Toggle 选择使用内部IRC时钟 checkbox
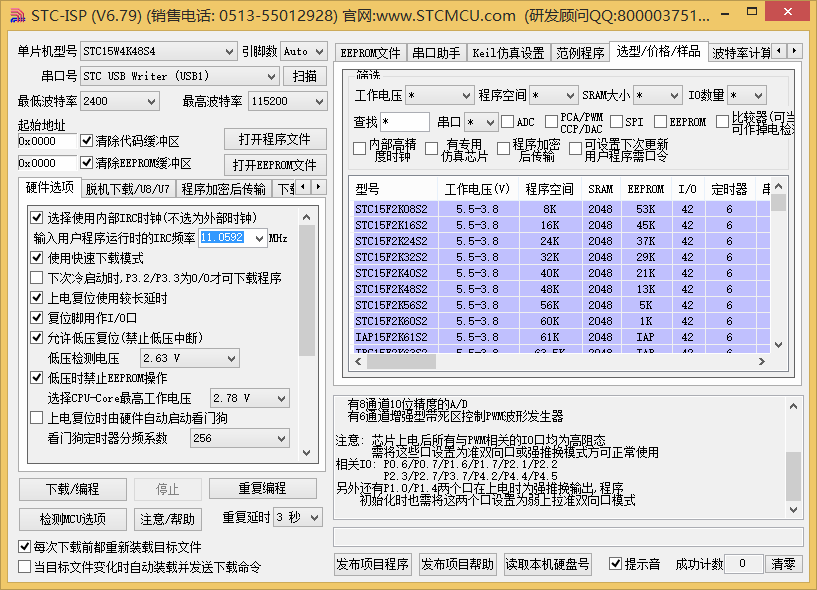 36,217
